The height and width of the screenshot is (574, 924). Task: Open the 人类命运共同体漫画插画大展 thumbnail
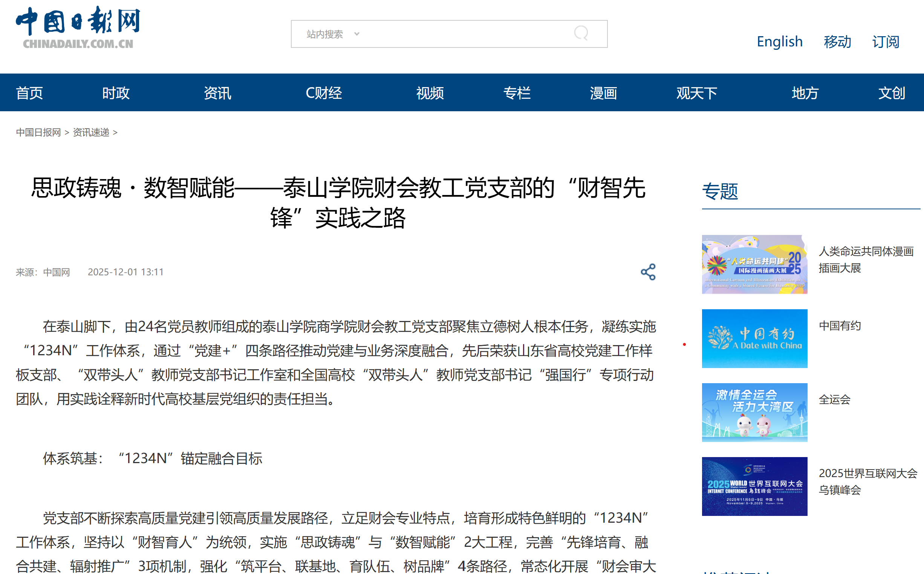pyautogui.click(x=754, y=264)
